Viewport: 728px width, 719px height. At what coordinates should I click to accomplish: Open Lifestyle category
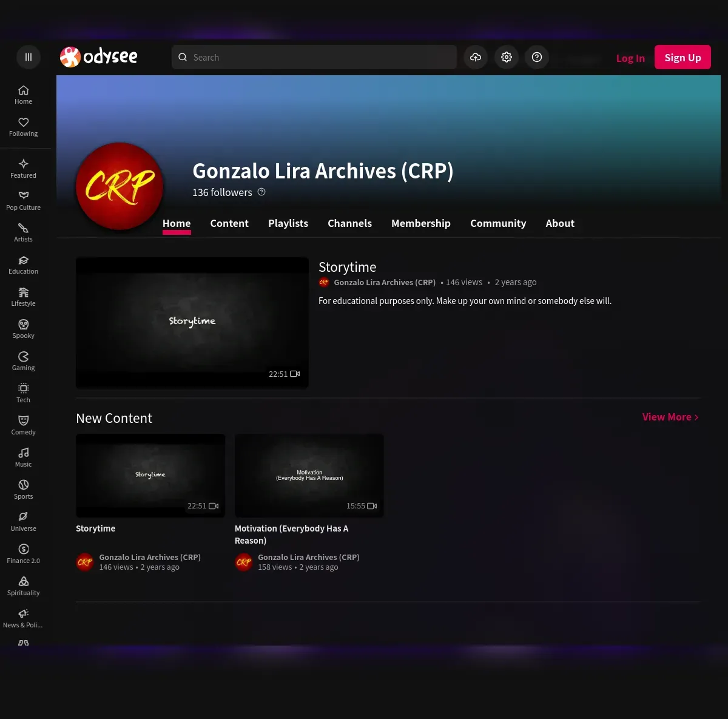click(x=24, y=297)
